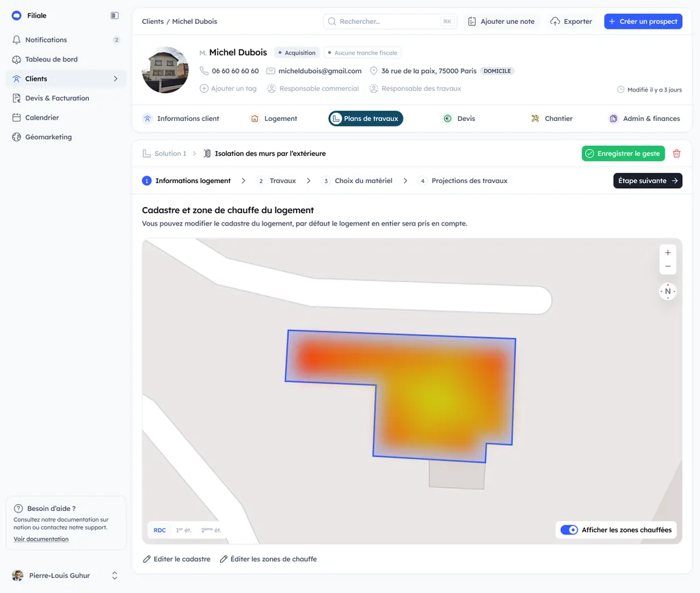Collapse the sidebar panel icon
The height and width of the screenshot is (593, 700).
click(115, 16)
